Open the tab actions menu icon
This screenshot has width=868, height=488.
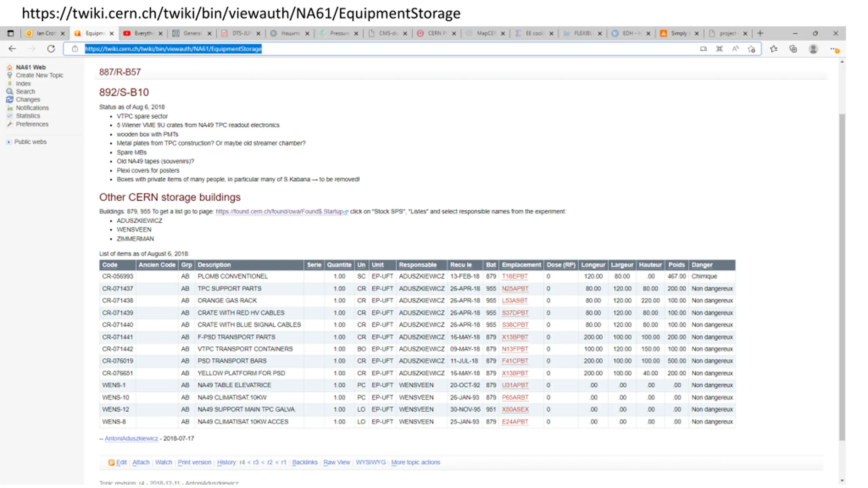pos(11,33)
